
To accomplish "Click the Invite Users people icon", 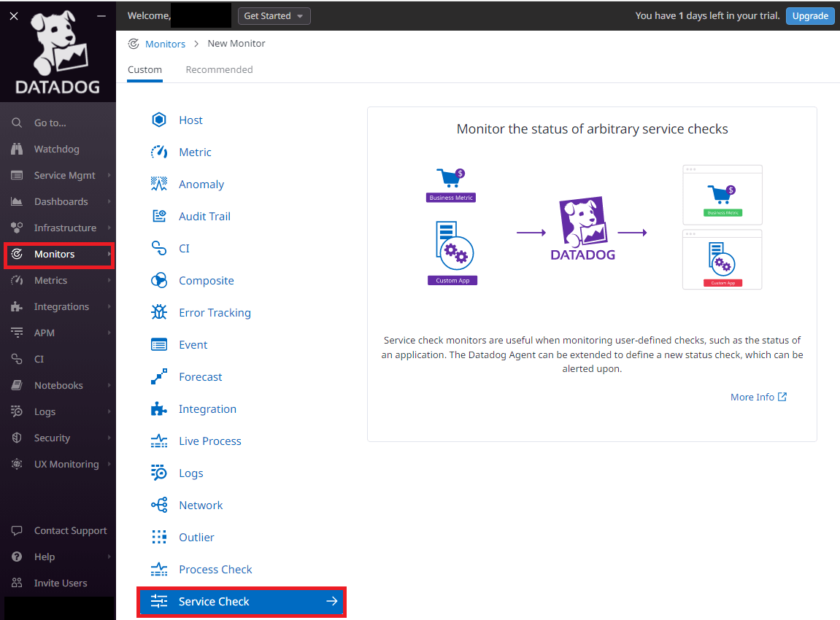I will pyautogui.click(x=17, y=583).
